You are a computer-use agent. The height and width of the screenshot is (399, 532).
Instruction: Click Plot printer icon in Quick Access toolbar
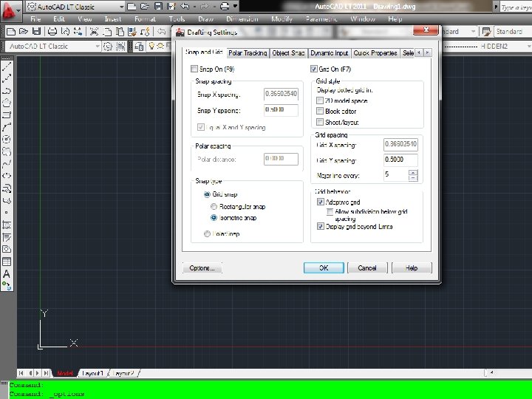pos(225,6)
